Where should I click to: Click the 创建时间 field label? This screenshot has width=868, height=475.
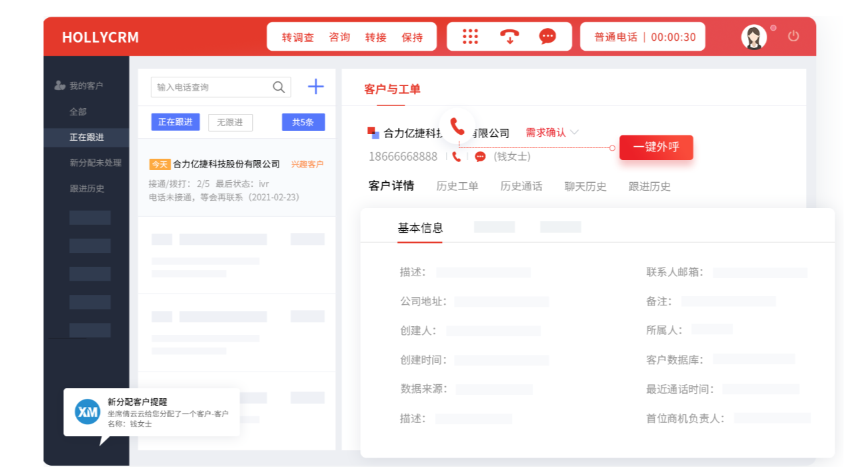point(423,360)
